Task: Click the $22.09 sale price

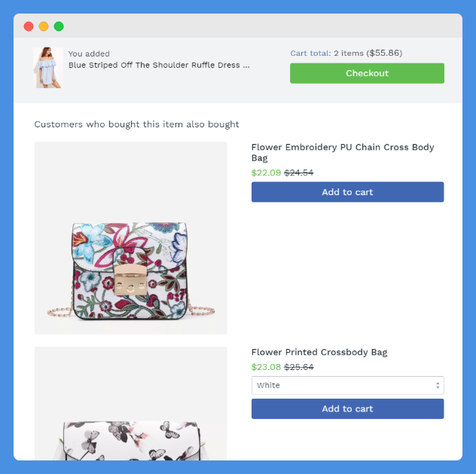Action: tap(266, 173)
